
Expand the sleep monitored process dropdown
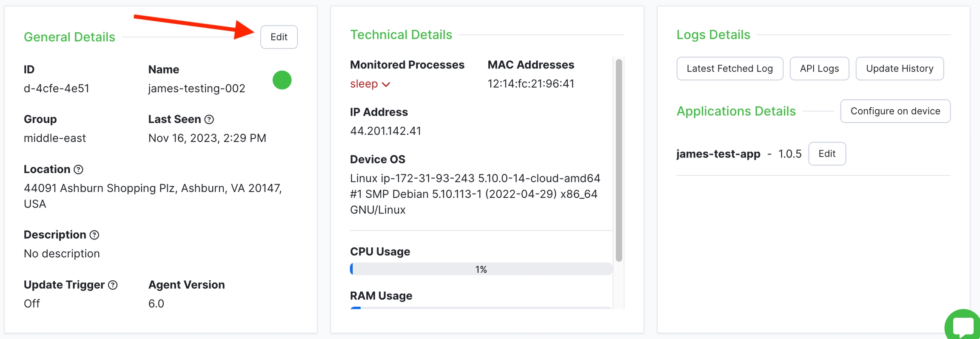tap(364, 84)
